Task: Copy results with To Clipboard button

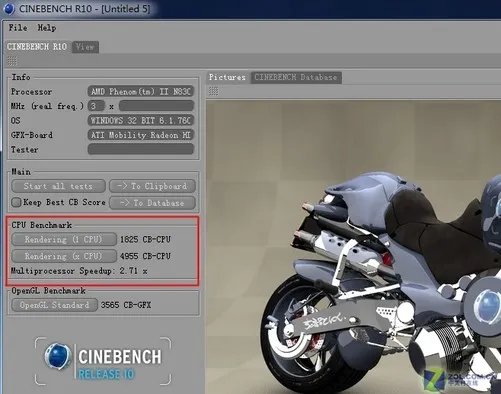Action: [x=152, y=186]
